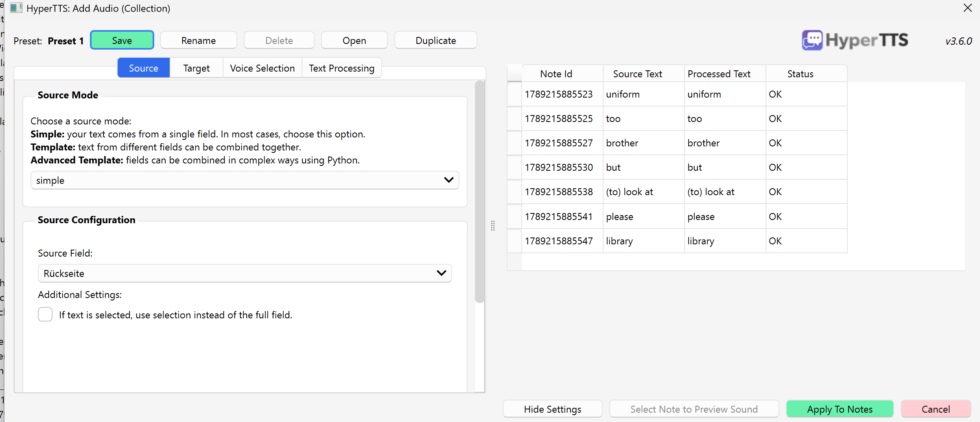Click the row header of 'too' row
The image size is (980, 422).
click(514, 118)
